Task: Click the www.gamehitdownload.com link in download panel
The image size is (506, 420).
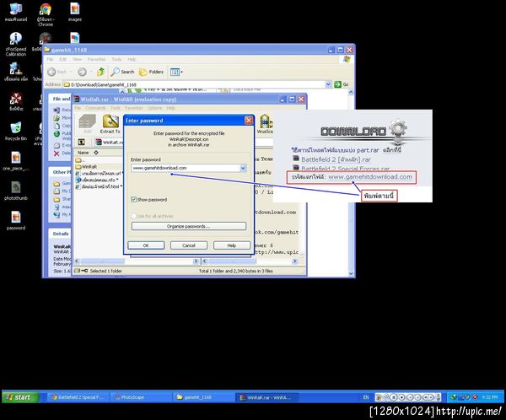Action: point(370,177)
